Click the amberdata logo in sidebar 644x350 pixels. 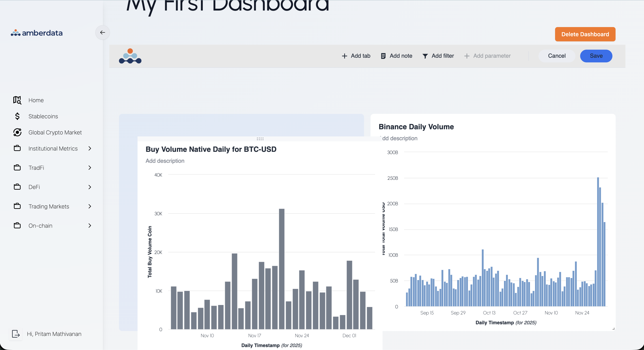pos(37,33)
